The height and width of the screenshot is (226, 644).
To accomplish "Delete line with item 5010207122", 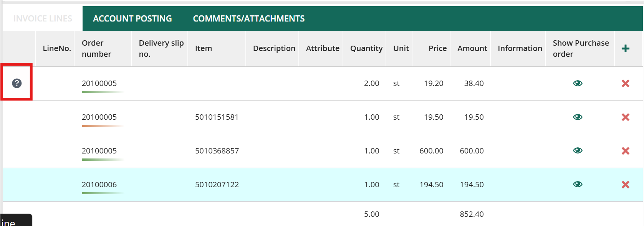I will pos(625,185).
